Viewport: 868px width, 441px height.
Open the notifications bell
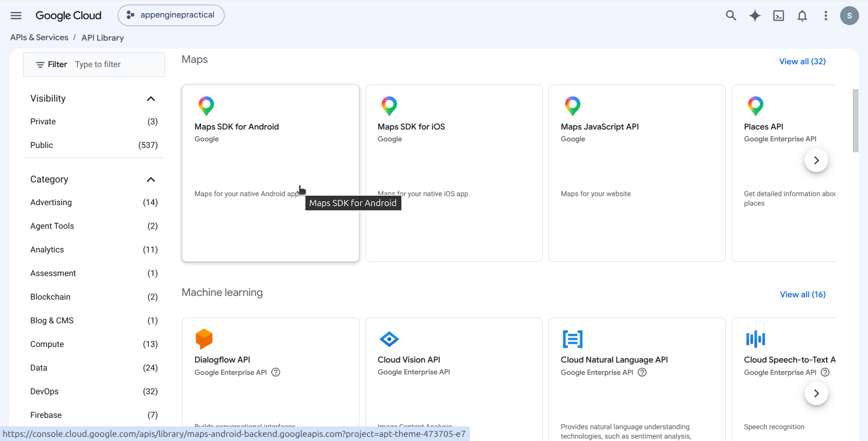(802, 16)
